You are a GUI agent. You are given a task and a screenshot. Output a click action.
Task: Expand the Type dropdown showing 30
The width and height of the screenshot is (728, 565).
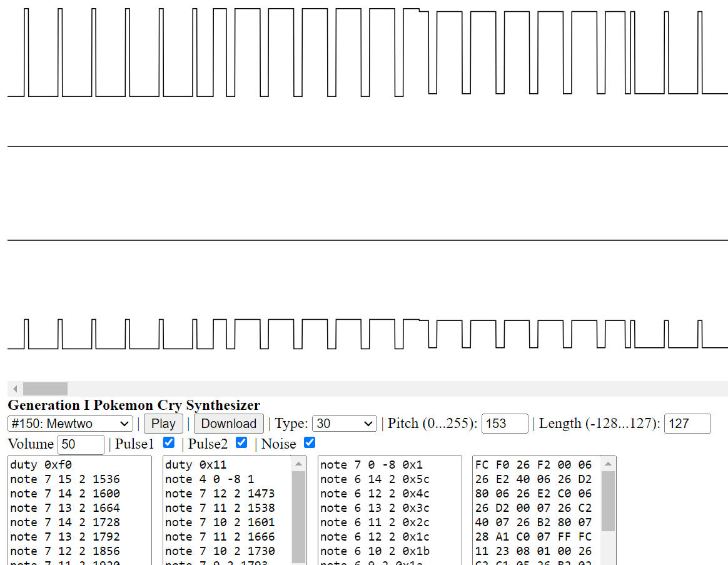pos(344,424)
